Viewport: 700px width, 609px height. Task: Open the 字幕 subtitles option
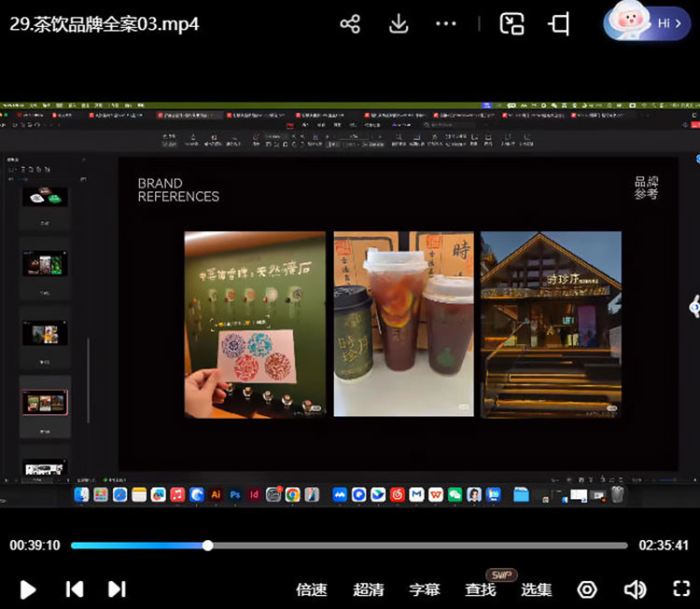point(425,589)
